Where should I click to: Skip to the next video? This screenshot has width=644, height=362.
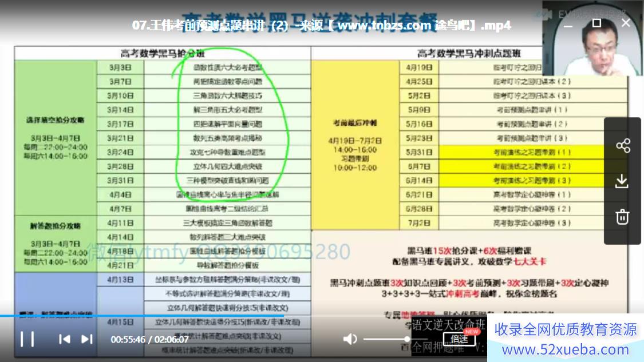(x=86, y=339)
